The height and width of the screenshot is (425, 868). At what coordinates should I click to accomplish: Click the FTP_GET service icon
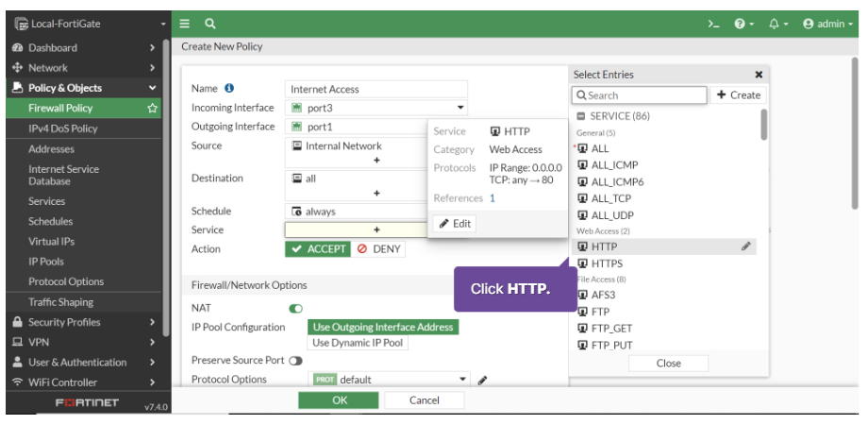coord(582,328)
